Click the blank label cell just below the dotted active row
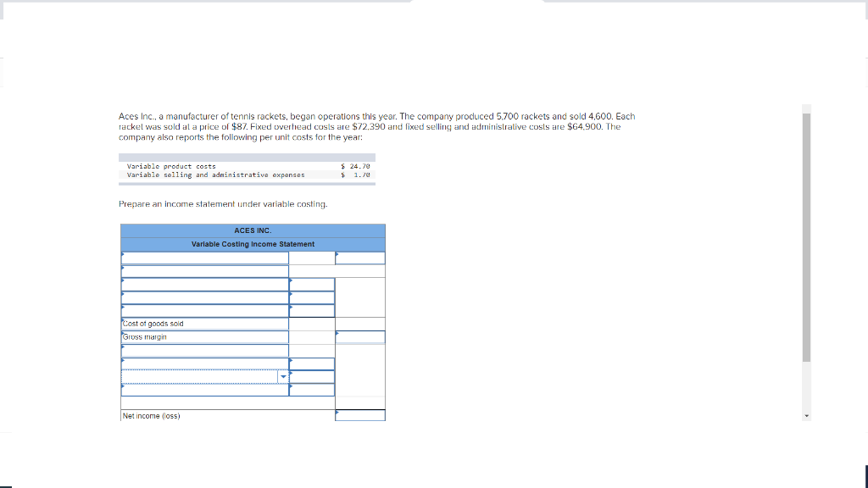 (205, 390)
